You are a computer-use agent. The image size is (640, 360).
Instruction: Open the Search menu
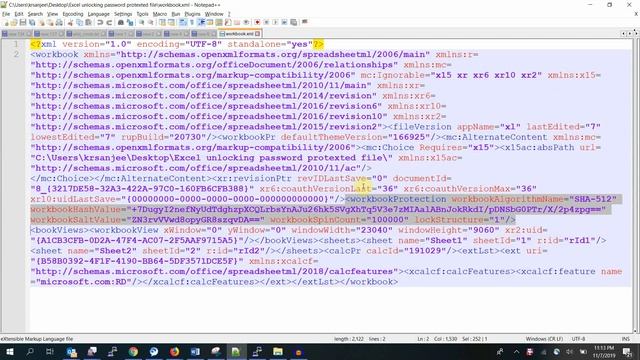point(35,14)
